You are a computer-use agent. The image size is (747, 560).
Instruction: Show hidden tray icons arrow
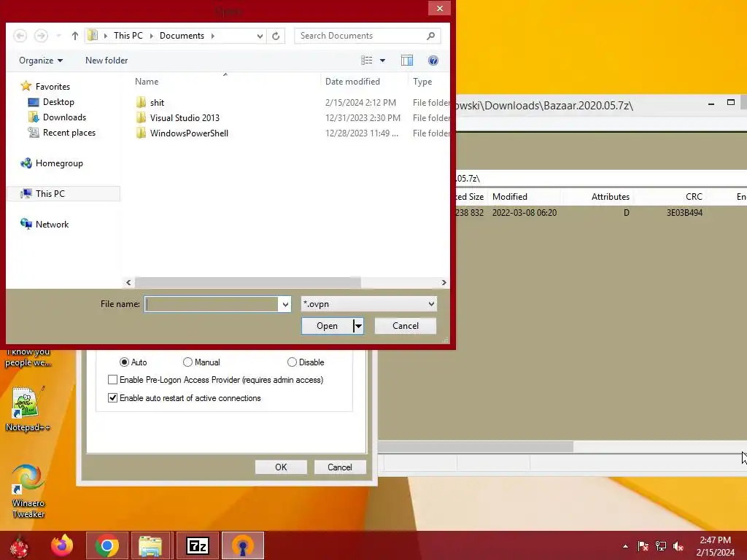625,546
